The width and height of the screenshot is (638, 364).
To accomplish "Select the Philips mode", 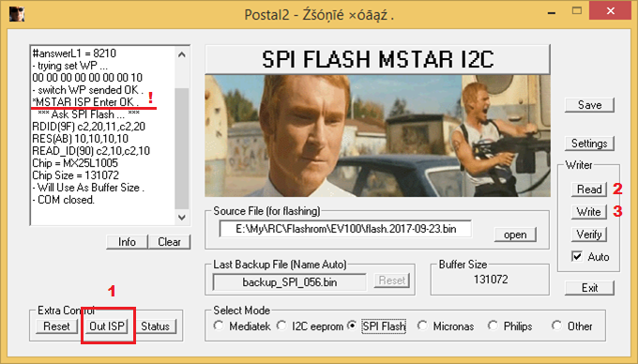I will click(494, 326).
